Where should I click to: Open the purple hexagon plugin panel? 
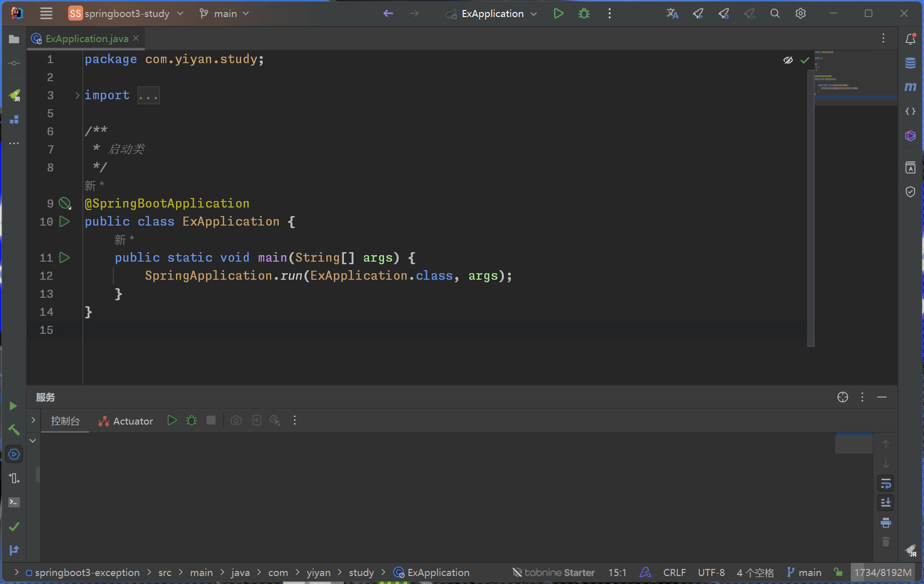click(x=910, y=136)
